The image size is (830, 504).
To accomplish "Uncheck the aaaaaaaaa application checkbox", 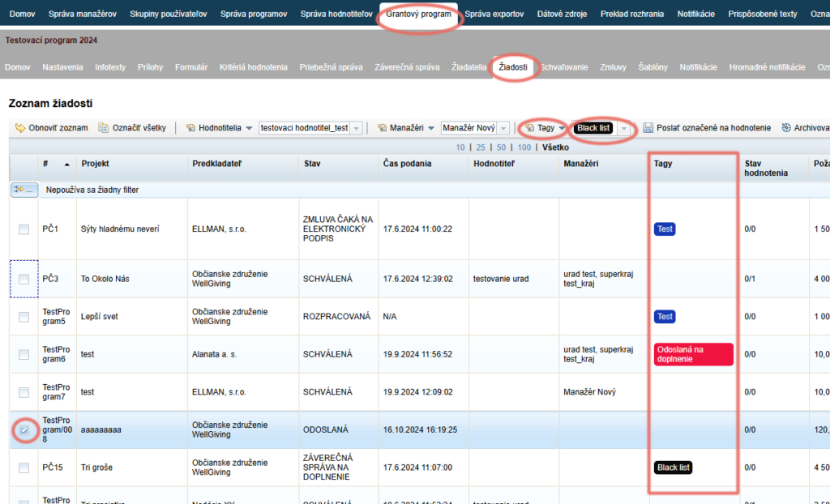I will click(24, 430).
